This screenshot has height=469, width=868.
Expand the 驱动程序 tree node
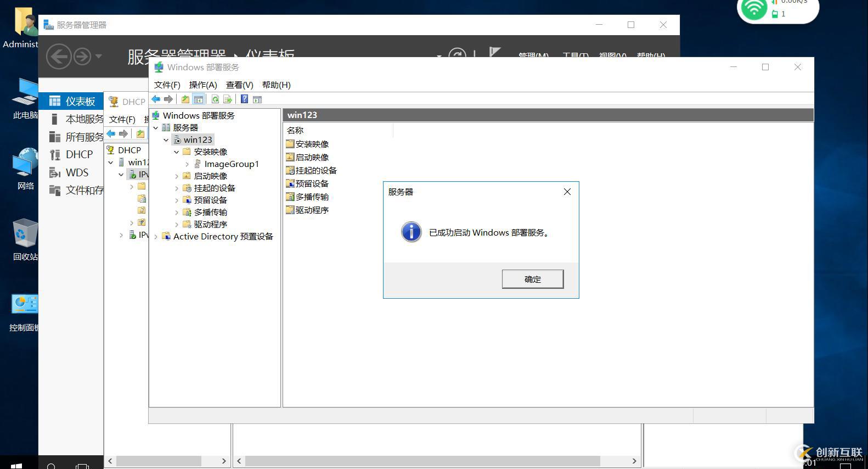[x=177, y=224]
